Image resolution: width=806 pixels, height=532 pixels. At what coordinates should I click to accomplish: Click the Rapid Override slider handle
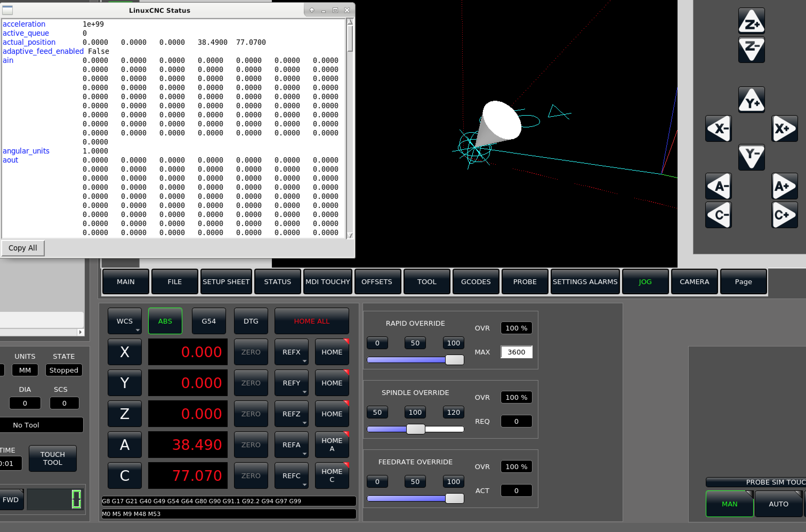(454, 360)
